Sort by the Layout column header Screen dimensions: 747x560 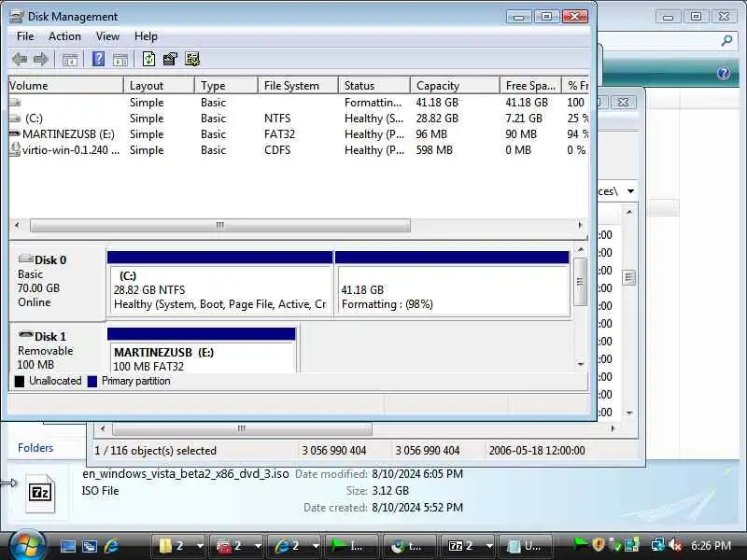159,86
